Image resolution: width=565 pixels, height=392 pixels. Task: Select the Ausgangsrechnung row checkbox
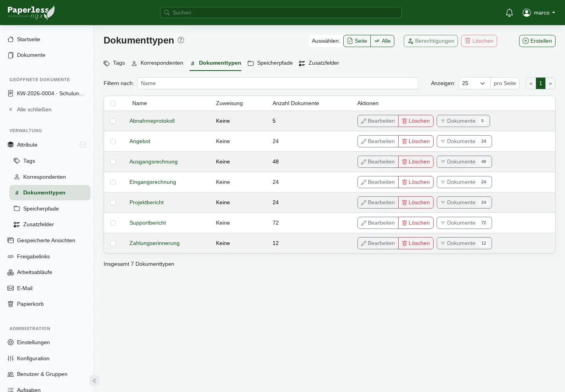point(113,162)
